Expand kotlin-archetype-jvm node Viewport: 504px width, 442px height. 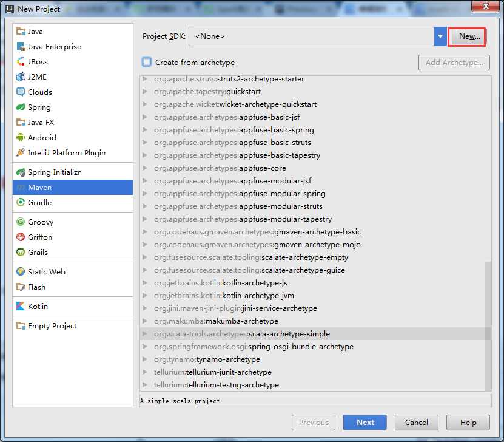[x=144, y=295]
